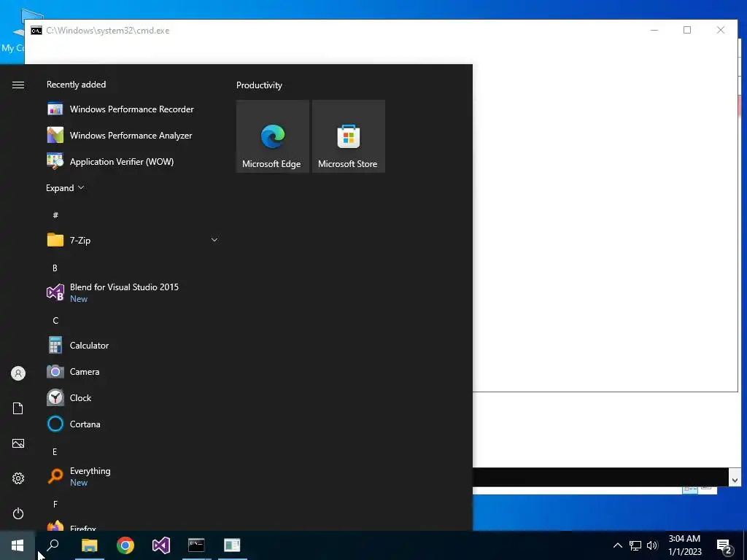747x560 pixels.
Task: Open the Everything search app
Action: pos(133,476)
